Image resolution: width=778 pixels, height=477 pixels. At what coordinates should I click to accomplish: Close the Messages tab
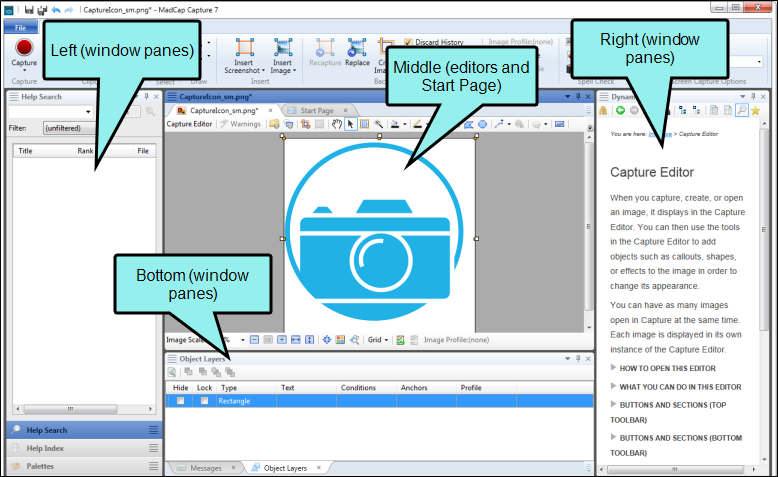(233, 468)
